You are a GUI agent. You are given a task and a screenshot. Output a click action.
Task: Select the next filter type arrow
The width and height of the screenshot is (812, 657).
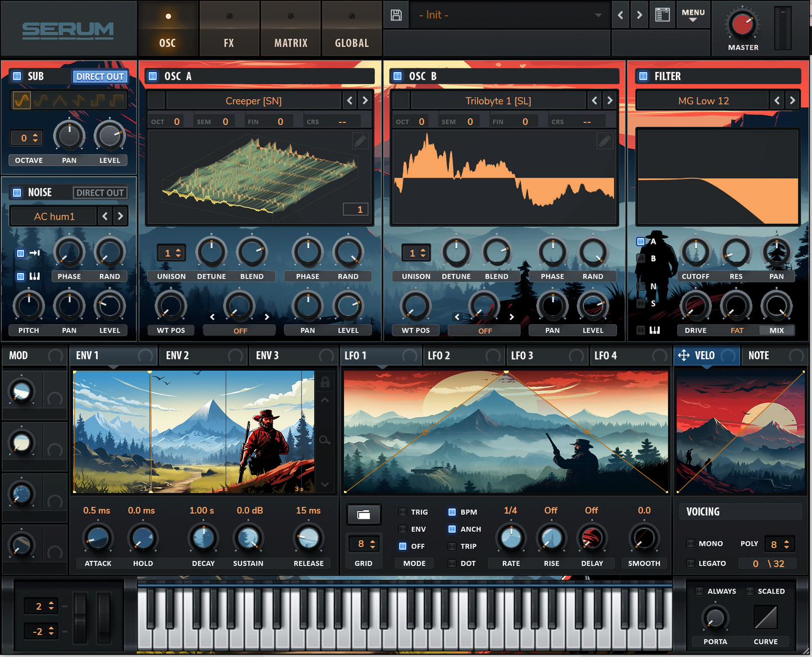point(792,101)
